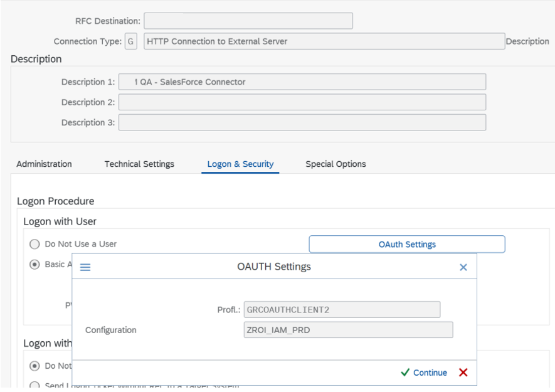Cancel the dialog using the red X icon
This screenshot has width=555, height=392.
pos(463,373)
